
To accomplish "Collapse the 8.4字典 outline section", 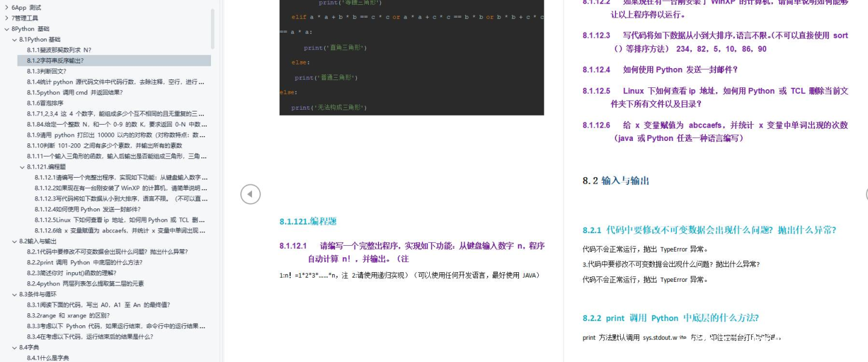I will (14, 348).
